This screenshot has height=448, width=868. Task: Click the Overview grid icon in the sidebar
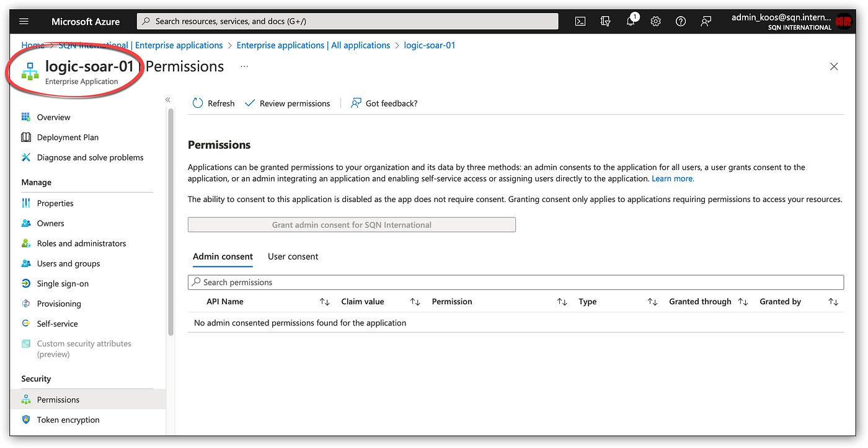point(26,117)
